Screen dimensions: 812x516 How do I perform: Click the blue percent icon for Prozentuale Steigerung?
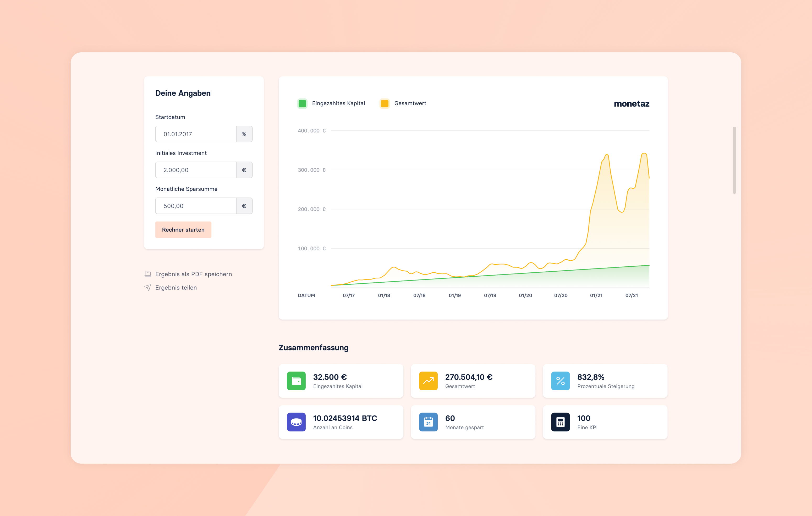coord(560,381)
